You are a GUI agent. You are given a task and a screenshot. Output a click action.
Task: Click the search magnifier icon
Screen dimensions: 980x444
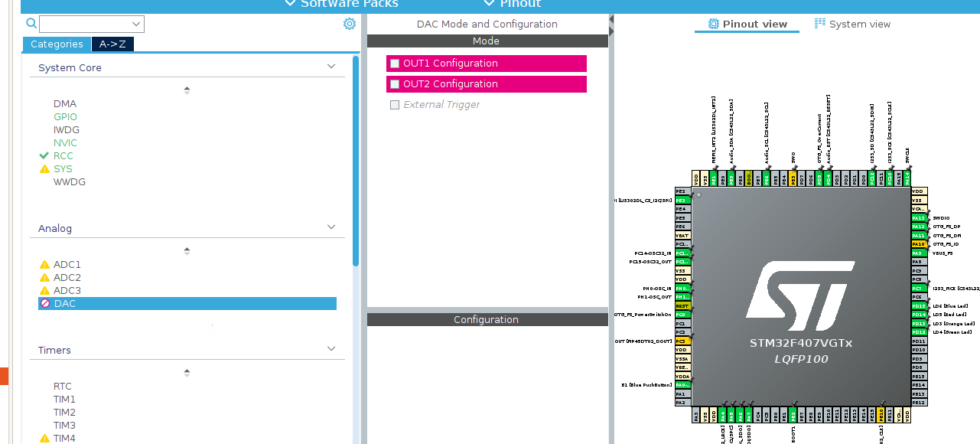pyautogui.click(x=31, y=24)
